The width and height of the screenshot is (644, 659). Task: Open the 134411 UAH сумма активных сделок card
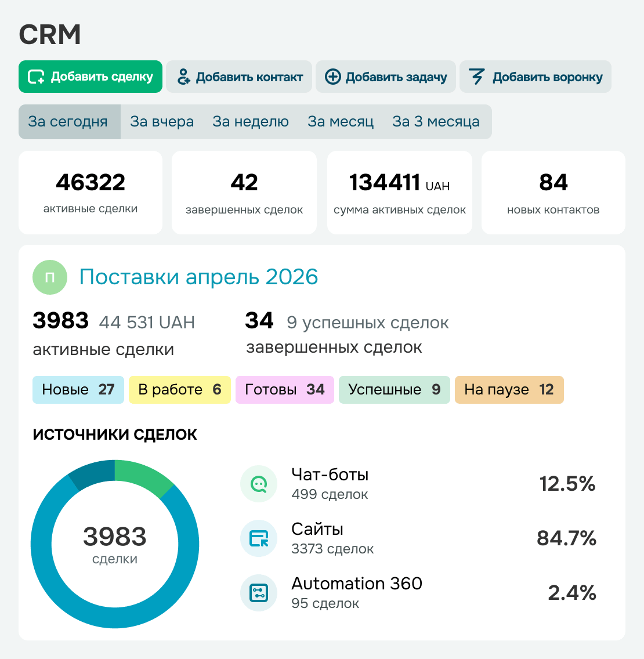399,193
